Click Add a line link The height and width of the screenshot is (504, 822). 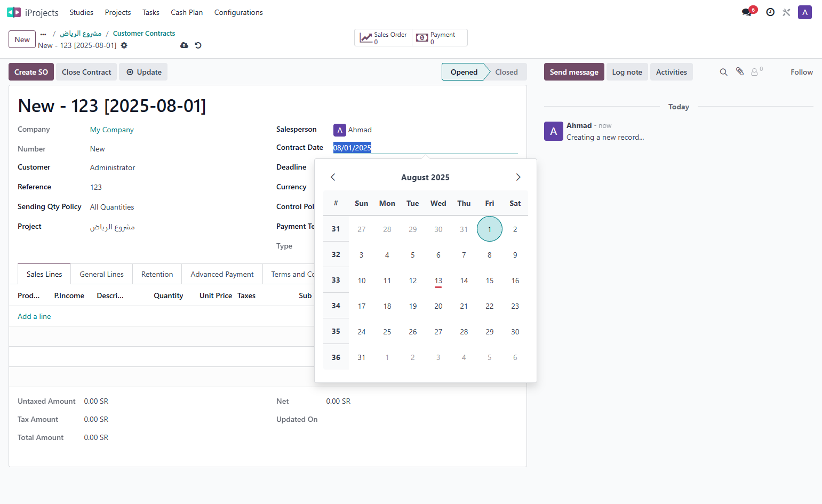point(34,316)
